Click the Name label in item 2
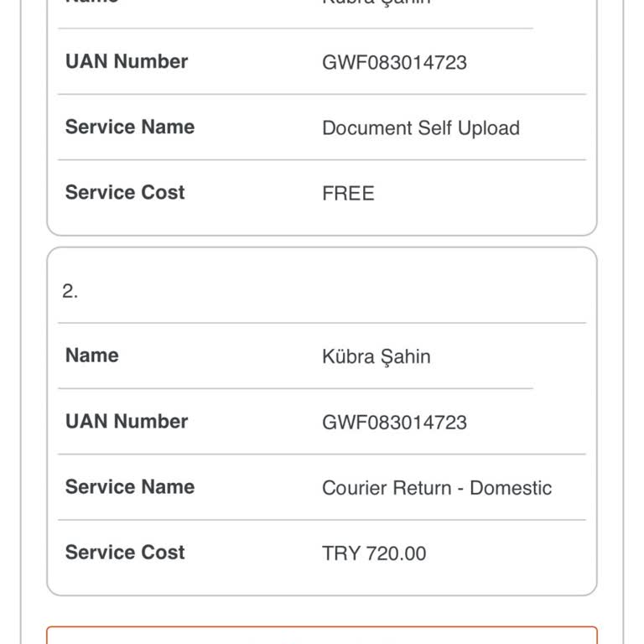The width and height of the screenshot is (644, 644). (x=92, y=355)
